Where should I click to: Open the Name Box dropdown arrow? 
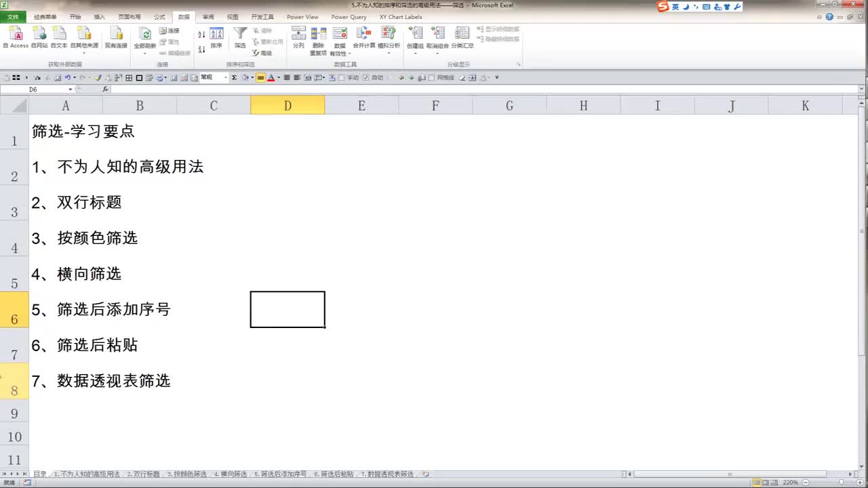click(x=70, y=89)
